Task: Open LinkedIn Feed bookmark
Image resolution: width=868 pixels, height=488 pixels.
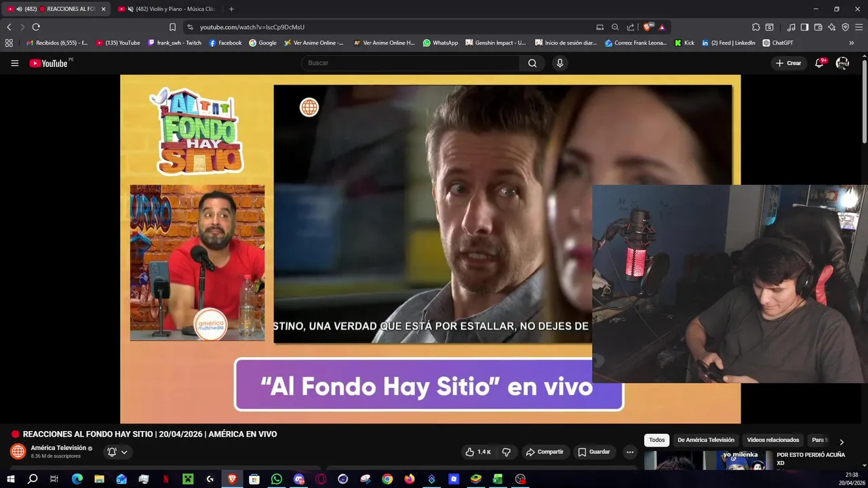Action: click(728, 43)
